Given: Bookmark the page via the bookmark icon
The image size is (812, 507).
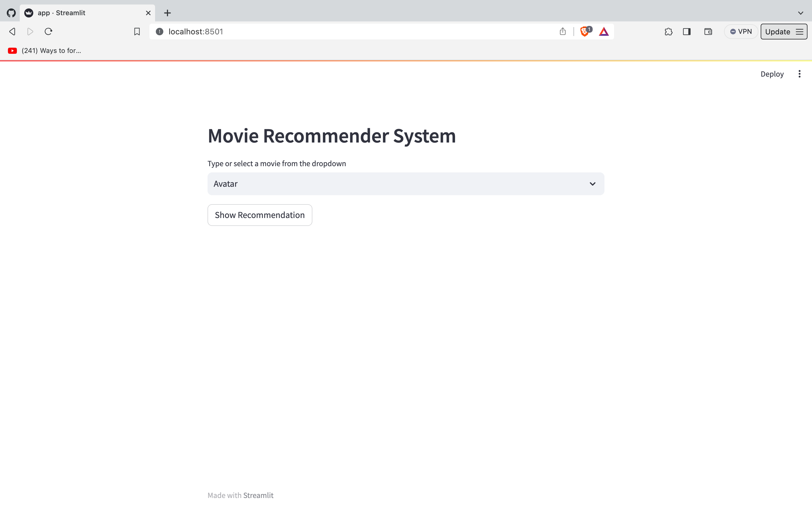Looking at the screenshot, I should tap(136, 31).
